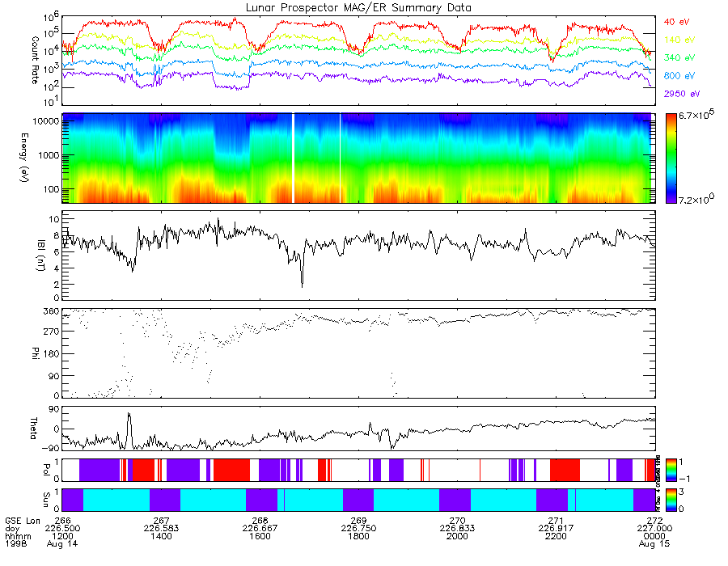Select GSE longitude value 266

tap(62, 521)
